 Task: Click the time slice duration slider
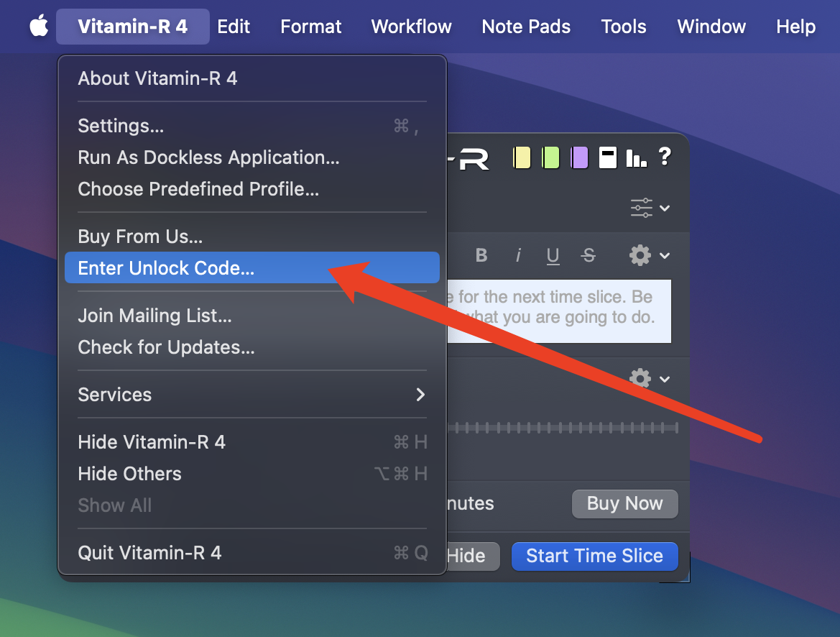point(563,428)
